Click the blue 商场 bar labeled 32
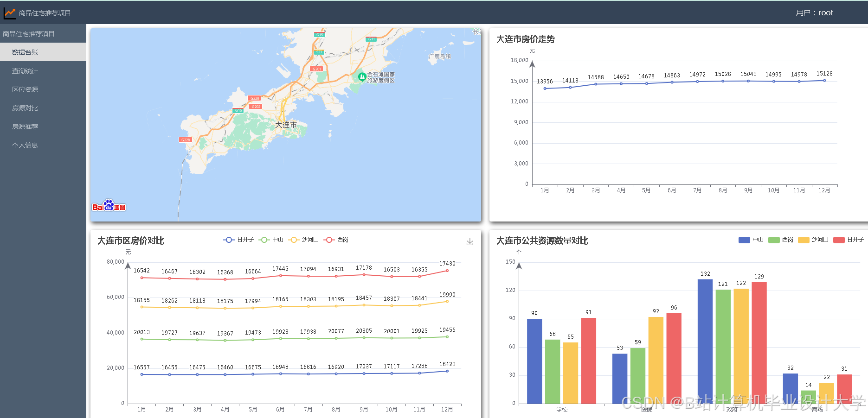868x418 pixels. pyautogui.click(x=791, y=388)
